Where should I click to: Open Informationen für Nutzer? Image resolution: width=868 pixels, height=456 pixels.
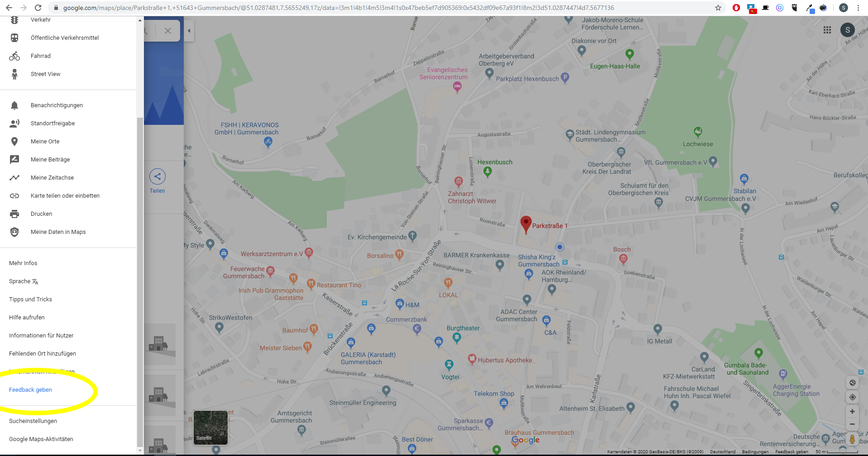point(41,336)
